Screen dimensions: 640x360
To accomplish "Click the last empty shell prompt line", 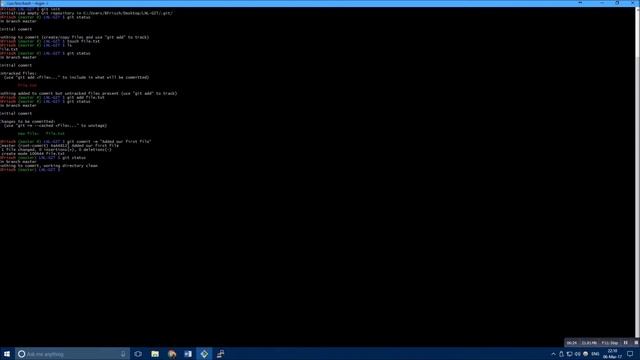I will [x=30, y=169].
